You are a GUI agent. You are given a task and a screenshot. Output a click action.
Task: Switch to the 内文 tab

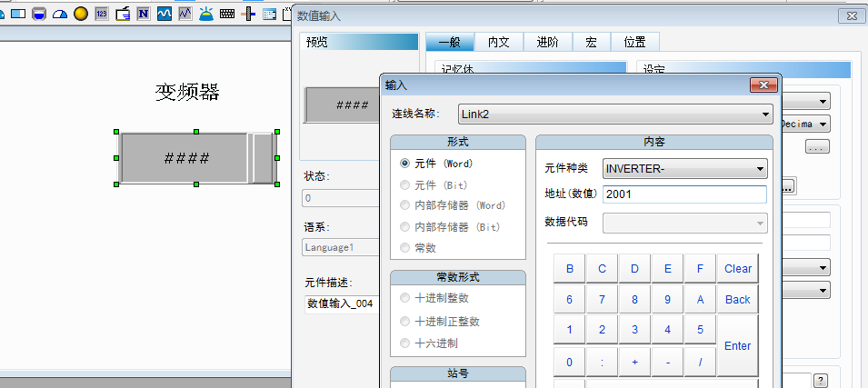[499, 42]
